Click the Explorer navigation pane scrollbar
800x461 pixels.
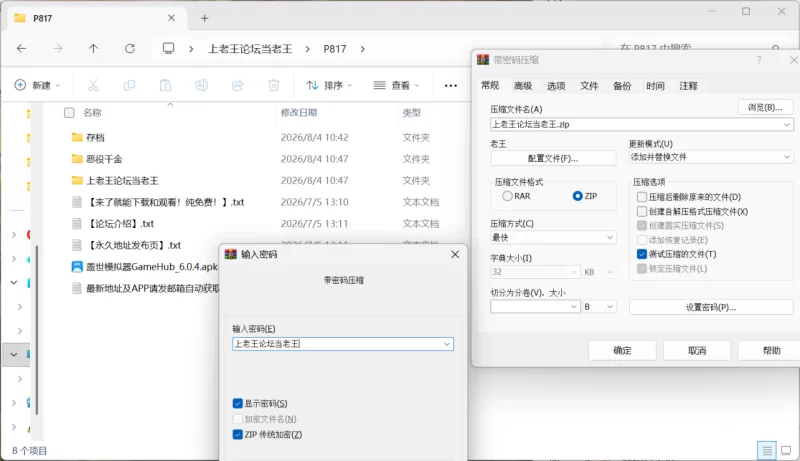click(37, 330)
